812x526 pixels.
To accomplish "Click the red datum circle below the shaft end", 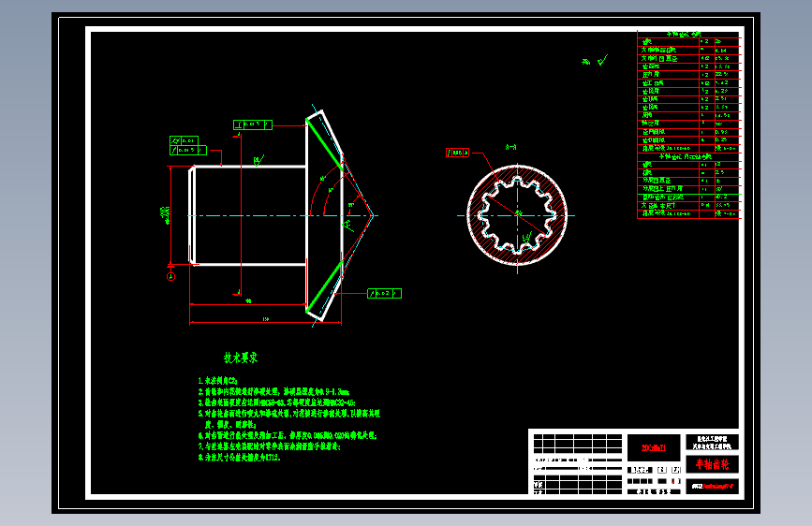I will coord(170,277).
